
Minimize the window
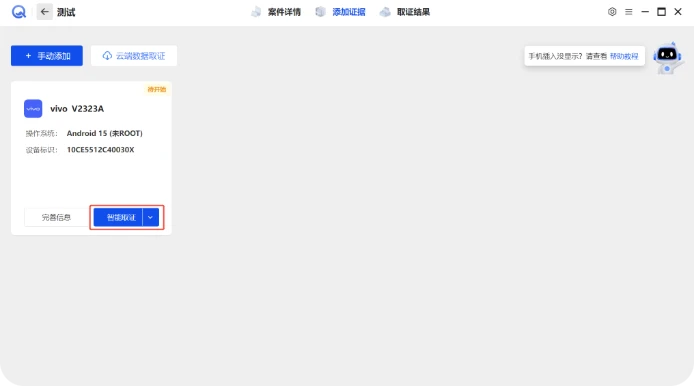645,12
